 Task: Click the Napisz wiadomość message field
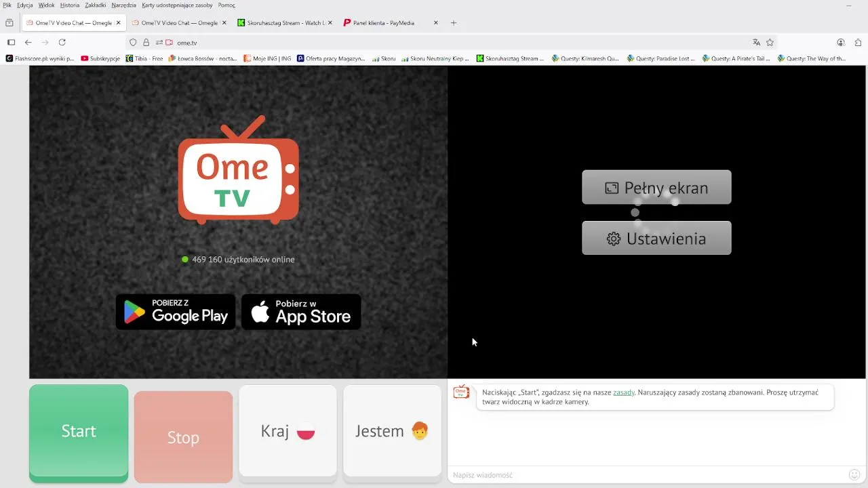[648, 475]
